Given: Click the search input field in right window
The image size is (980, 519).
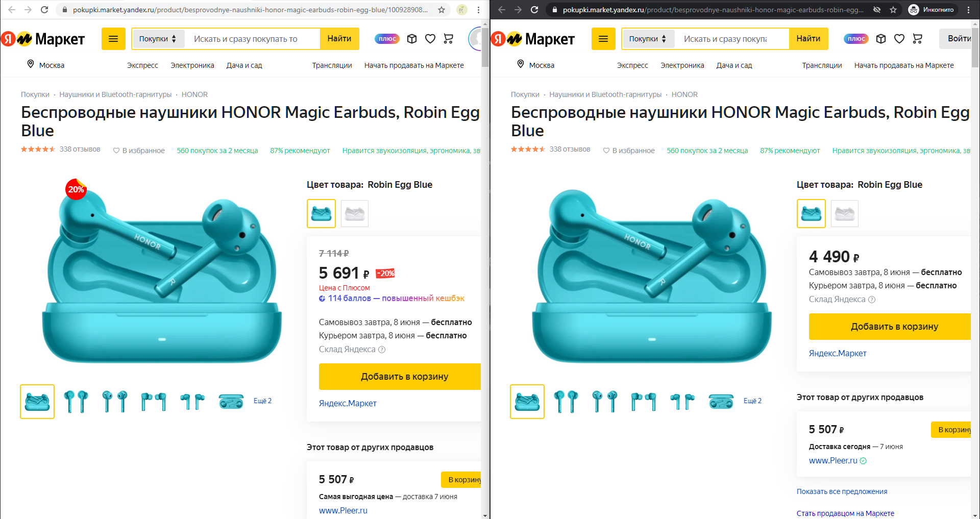Looking at the screenshot, I should click(731, 39).
